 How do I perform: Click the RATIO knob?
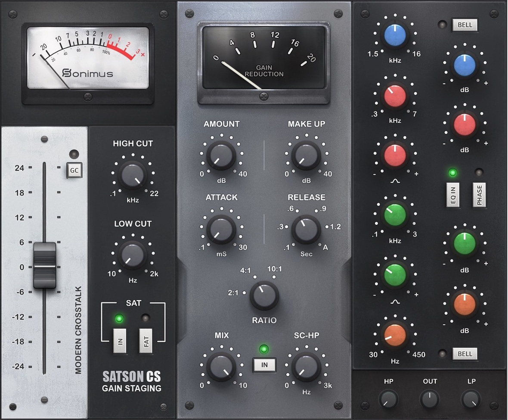tap(264, 296)
